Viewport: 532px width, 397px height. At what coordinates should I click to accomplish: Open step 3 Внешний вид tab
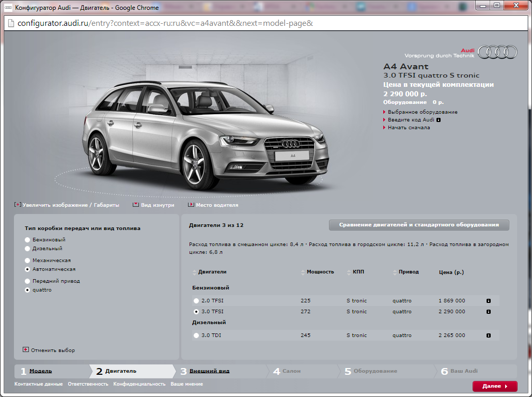pyautogui.click(x=209, y=371)
